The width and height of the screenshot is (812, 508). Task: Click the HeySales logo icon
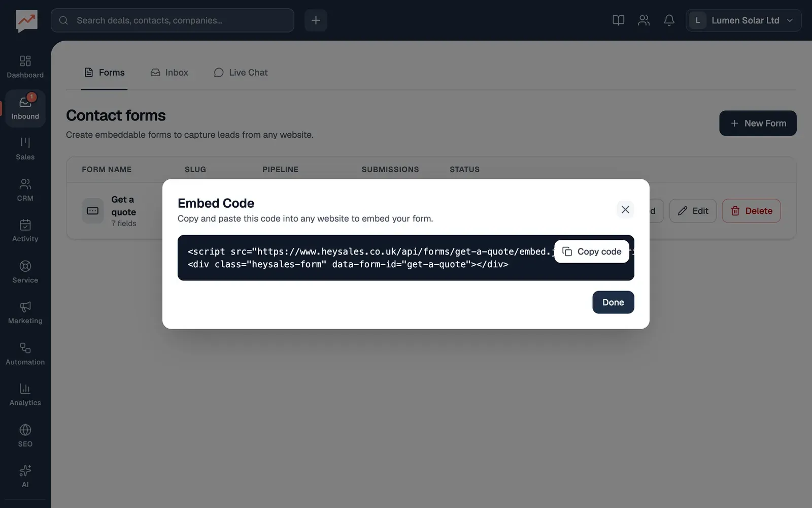(26, 21)
